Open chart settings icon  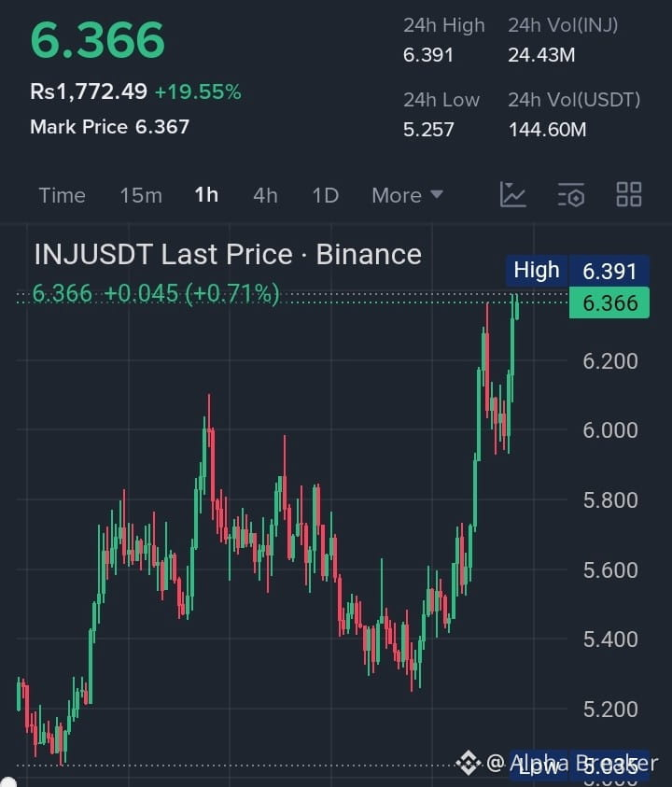tap(571, 195)
